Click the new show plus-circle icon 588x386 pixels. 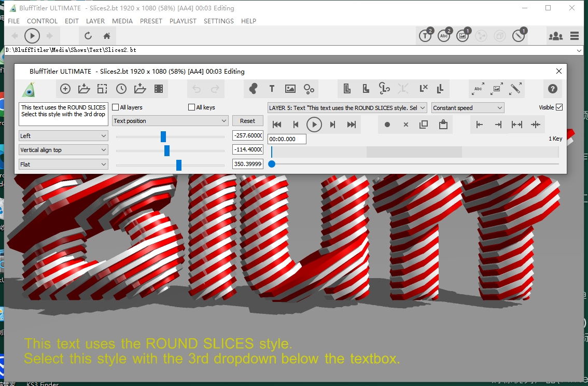(65, 89)
